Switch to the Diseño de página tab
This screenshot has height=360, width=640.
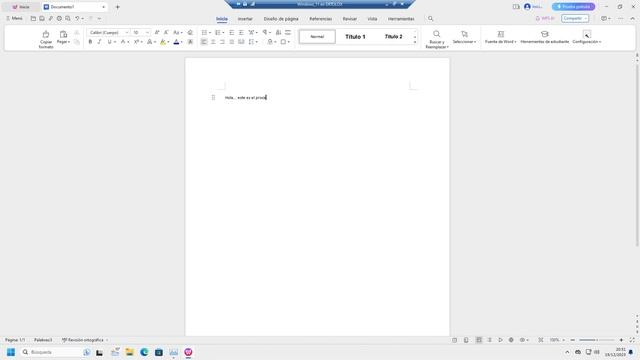point(281,19)
